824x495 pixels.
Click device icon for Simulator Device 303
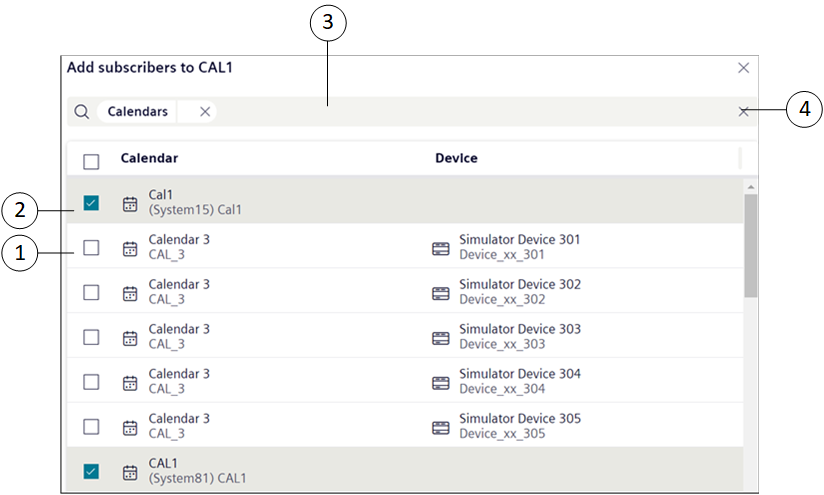(x=440, y=337)
